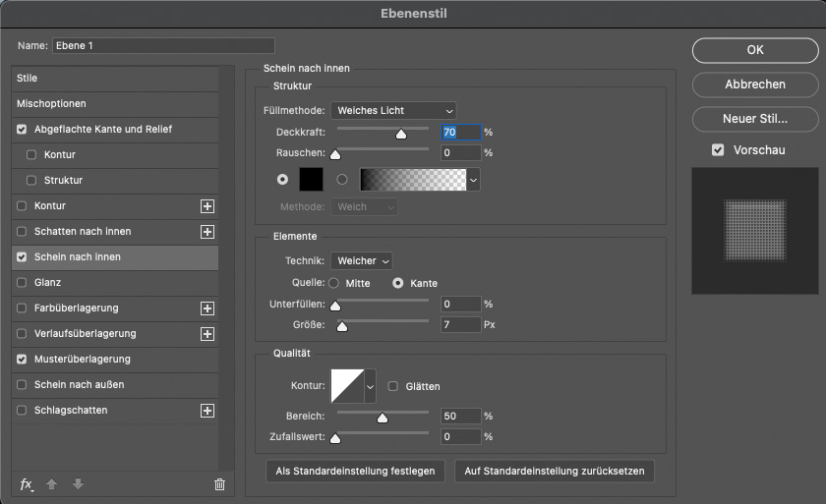Image resolution: width=826 pixels, height=504 pixels.
Task: Open the Mischoptionen section
Action: [x=115, y=103]
